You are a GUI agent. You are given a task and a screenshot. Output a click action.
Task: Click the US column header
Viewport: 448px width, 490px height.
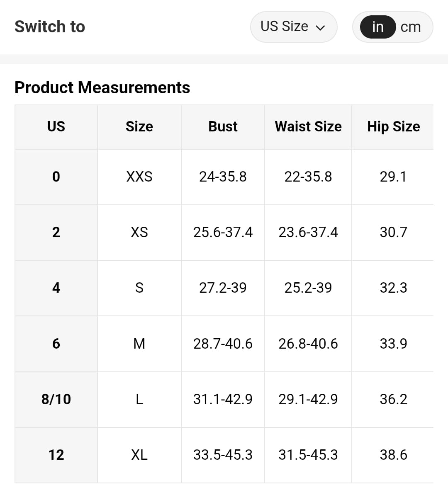pos(56,126)
